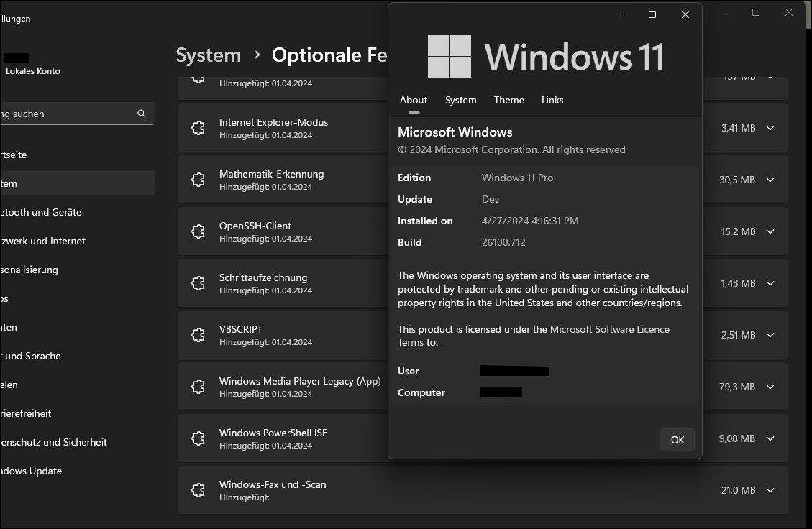812x529 pixels.
Task: Open the Links tab
Action: point(552,101)
